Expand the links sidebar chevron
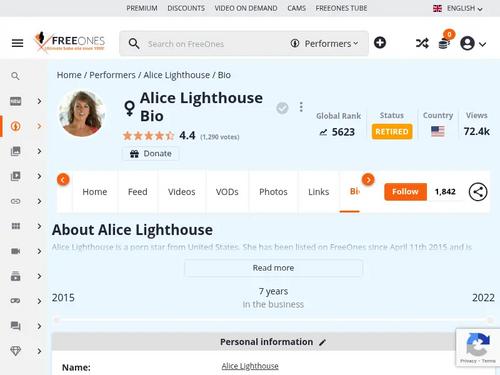The width and height of the screenshot is (500, 375). 39,201
